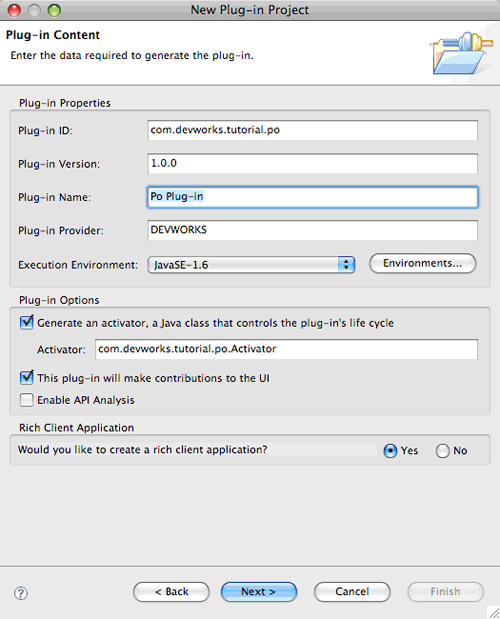Zoom the dialog with the green button
The width and height of the screenshot is (500, 619).
tap(54, 10)
